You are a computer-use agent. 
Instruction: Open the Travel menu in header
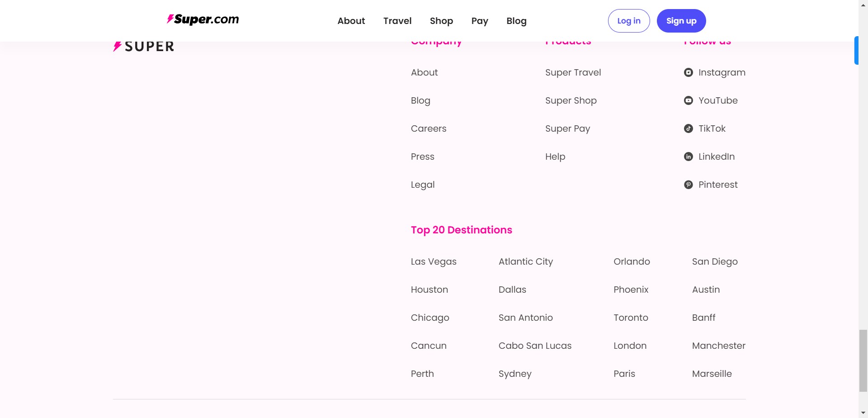click(x=397, y=21)
